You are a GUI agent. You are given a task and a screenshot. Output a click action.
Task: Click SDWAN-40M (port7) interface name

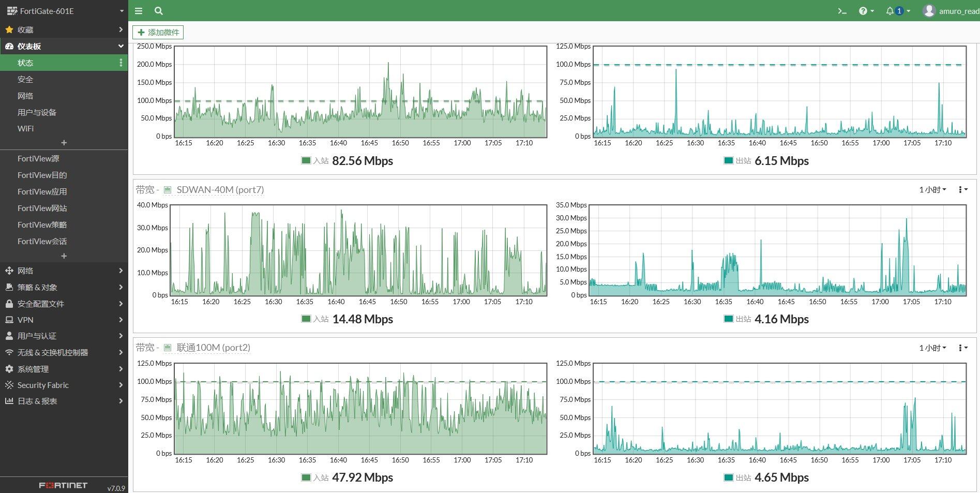coord(220,190)
